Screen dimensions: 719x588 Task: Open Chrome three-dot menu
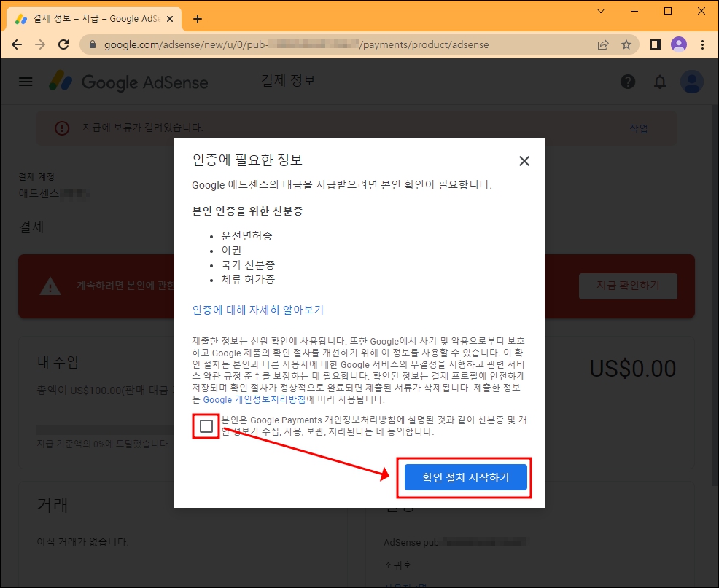[x=702, y=44]
